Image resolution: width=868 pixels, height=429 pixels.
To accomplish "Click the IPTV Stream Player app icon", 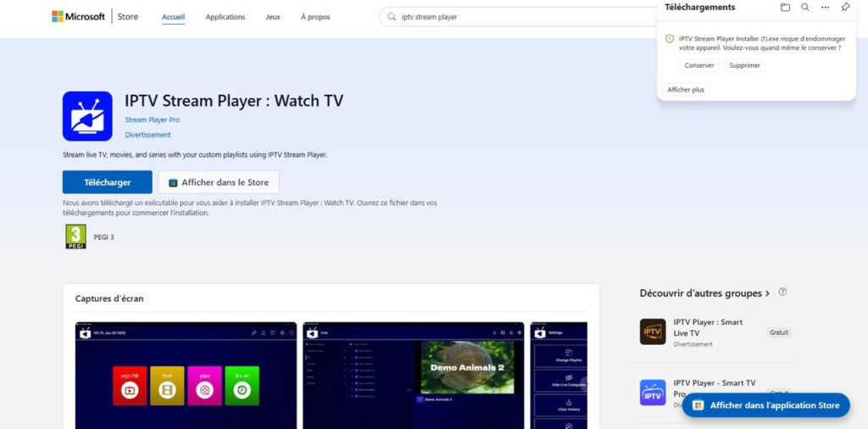I will point(87,116).
